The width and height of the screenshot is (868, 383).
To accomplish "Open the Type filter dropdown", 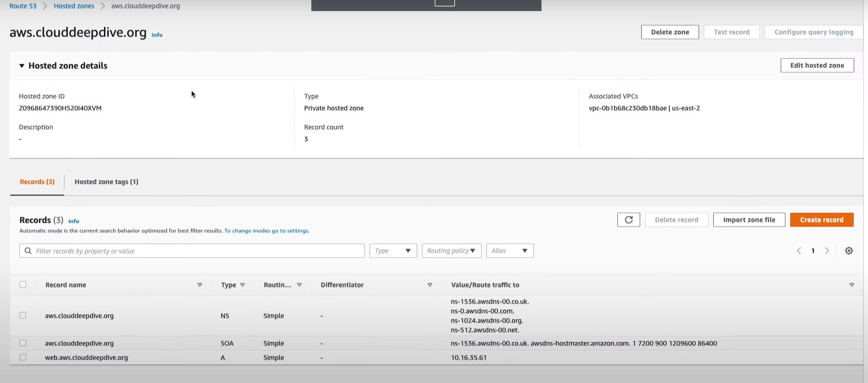I will tap(393, 251).
